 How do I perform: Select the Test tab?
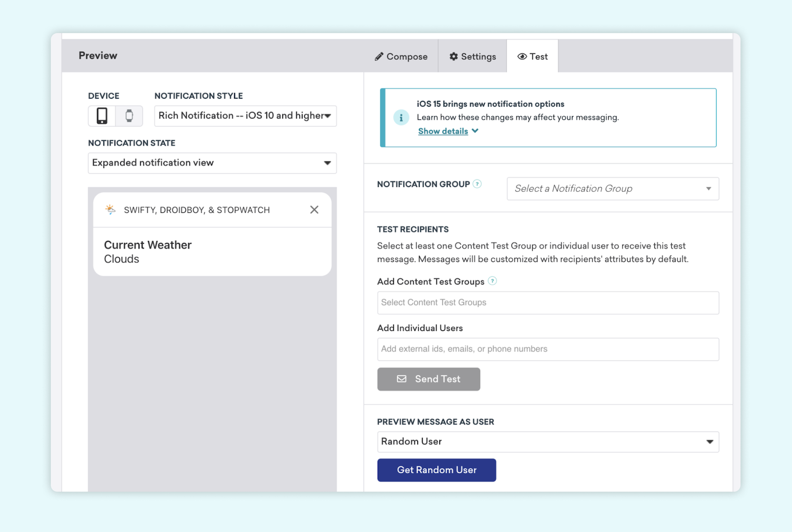(x=532, y=56)
